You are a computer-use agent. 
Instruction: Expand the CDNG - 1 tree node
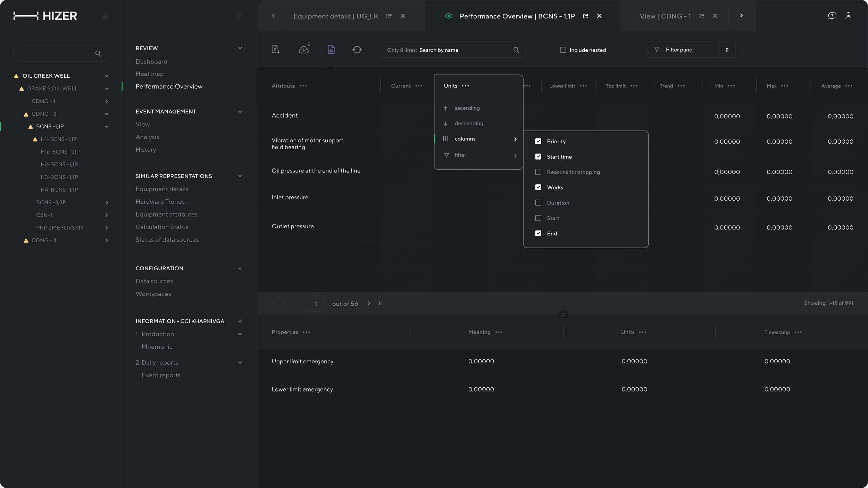pos(107,101)
